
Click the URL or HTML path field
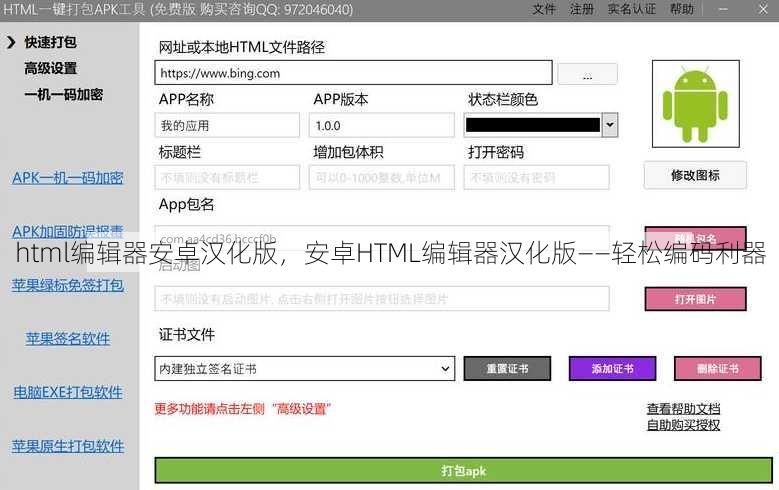(x=353, y=73)
